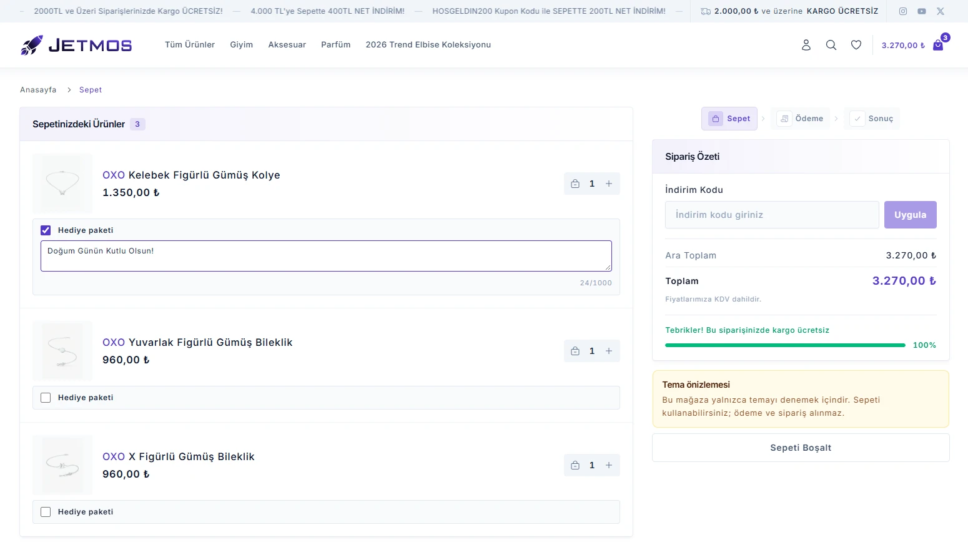
Task: Open Tüm Ürünler menu
Action: [190, 45]
